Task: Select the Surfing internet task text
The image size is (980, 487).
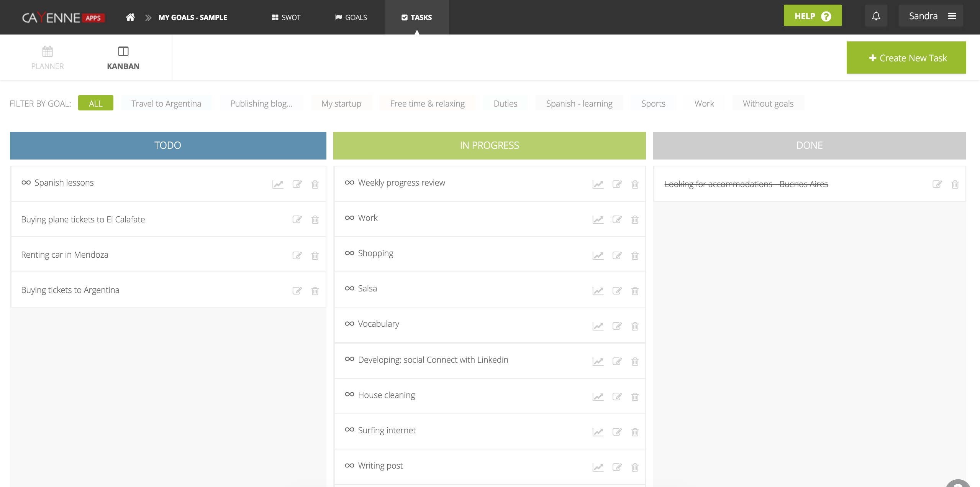Action: pos(387,430)
